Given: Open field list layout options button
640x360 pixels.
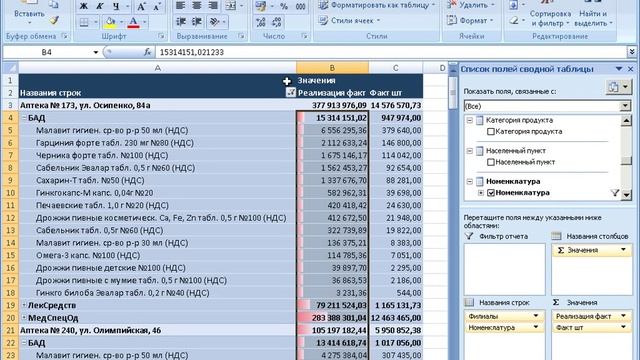Looking at the screenshot, I should click(618, 87).
